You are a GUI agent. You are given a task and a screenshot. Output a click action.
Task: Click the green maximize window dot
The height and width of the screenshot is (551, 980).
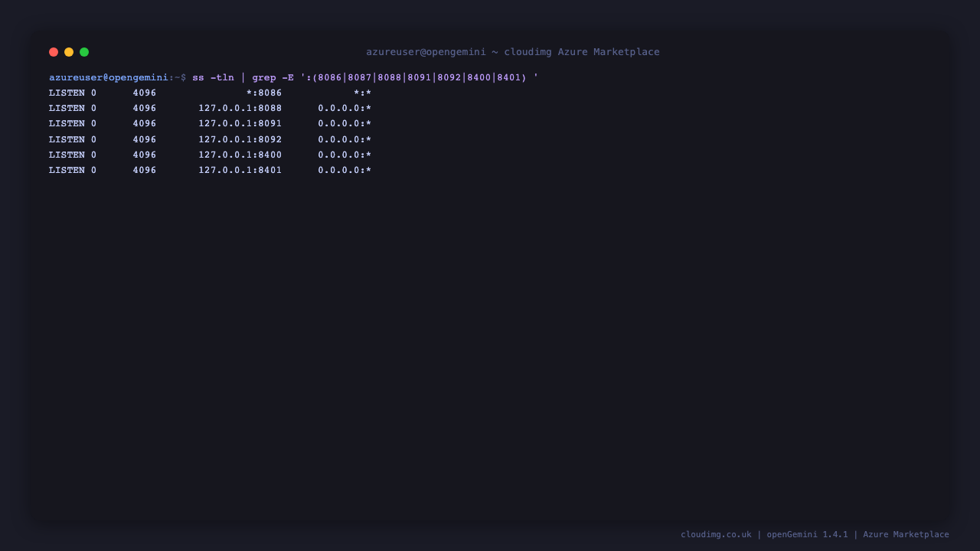(x=84, y=52)
